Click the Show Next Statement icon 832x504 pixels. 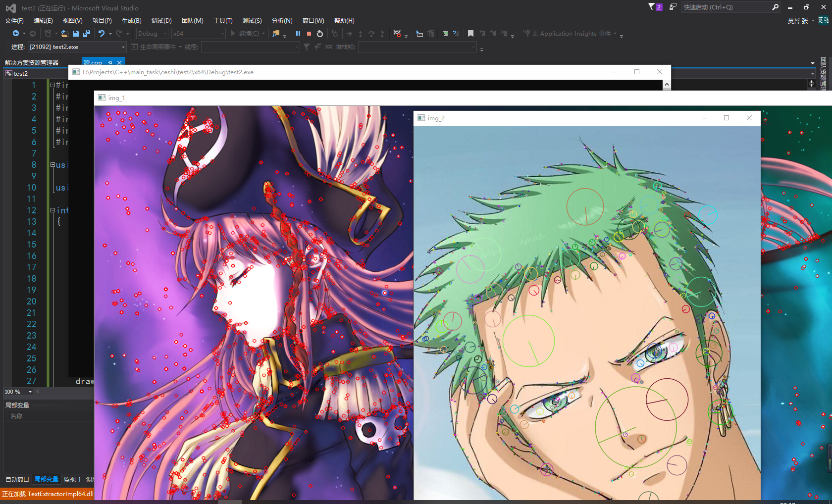pyautogui.click(x=349, y=33)
